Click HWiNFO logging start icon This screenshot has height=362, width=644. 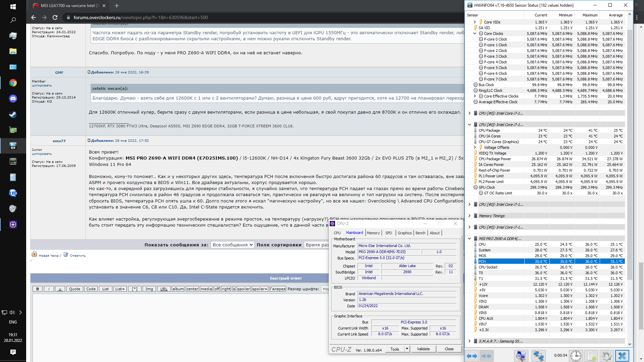(x=591, y=356)
